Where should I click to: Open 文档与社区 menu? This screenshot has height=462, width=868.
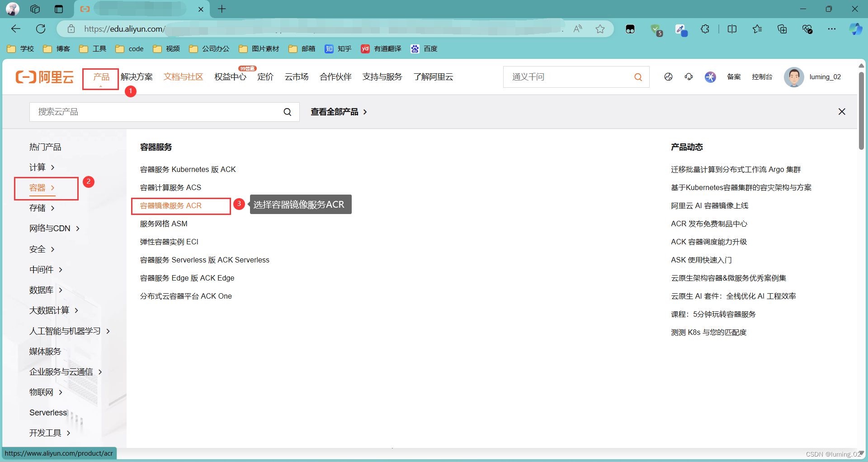(183, 77)
